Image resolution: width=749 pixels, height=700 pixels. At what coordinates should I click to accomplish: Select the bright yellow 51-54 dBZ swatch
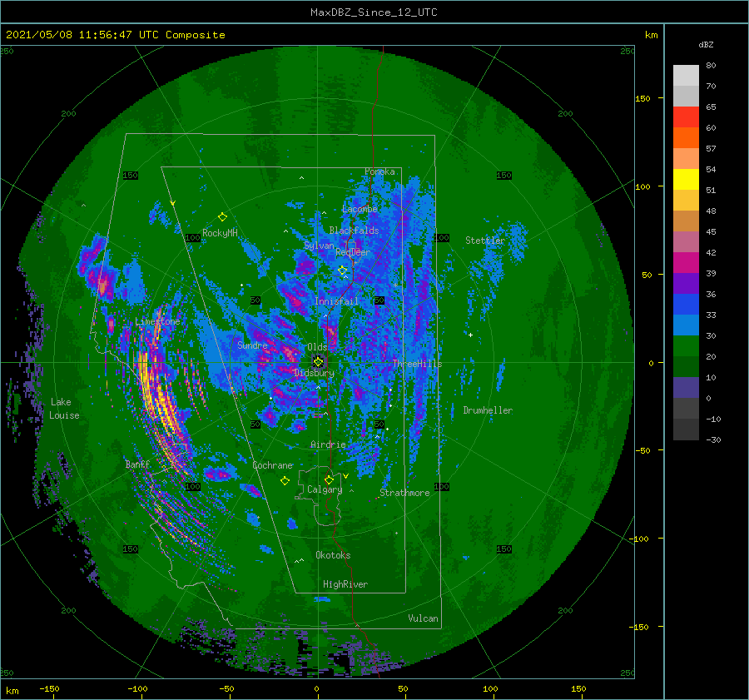pos(686,179)
